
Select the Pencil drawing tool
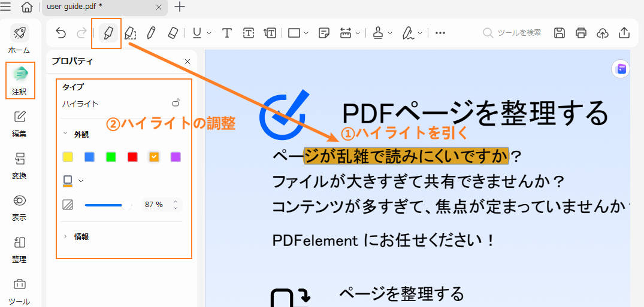click(x=151, y=33)
